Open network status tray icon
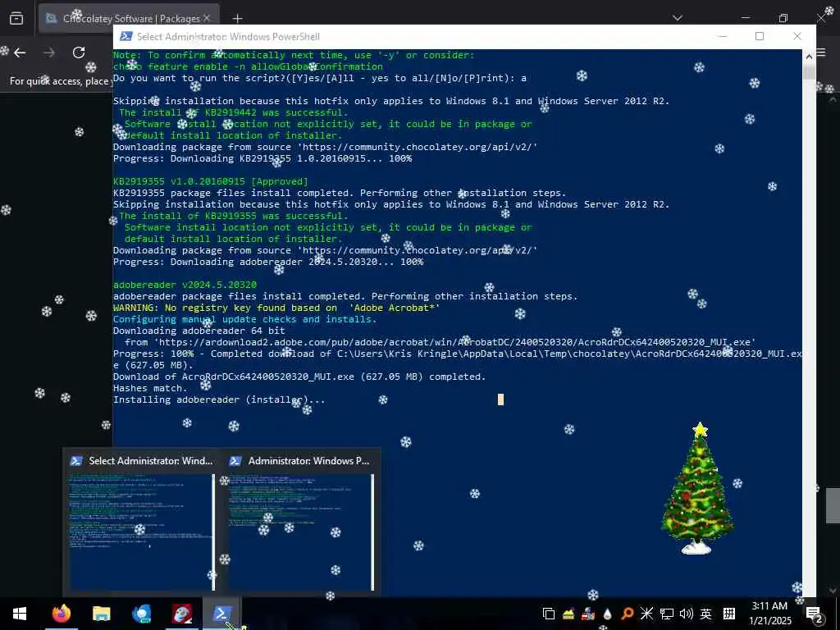The image size is (840, 630). tap(666, 614)
